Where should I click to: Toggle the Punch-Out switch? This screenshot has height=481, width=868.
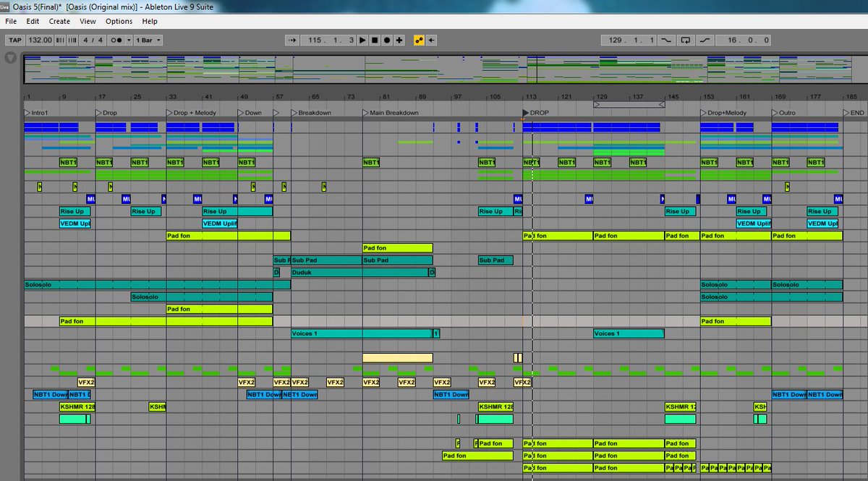tap(706, 41)
